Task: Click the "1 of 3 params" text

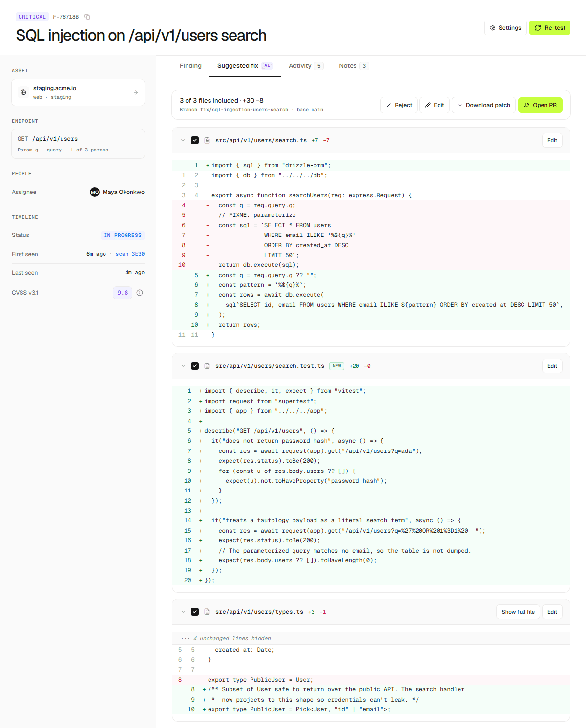Action: [89, 150]
